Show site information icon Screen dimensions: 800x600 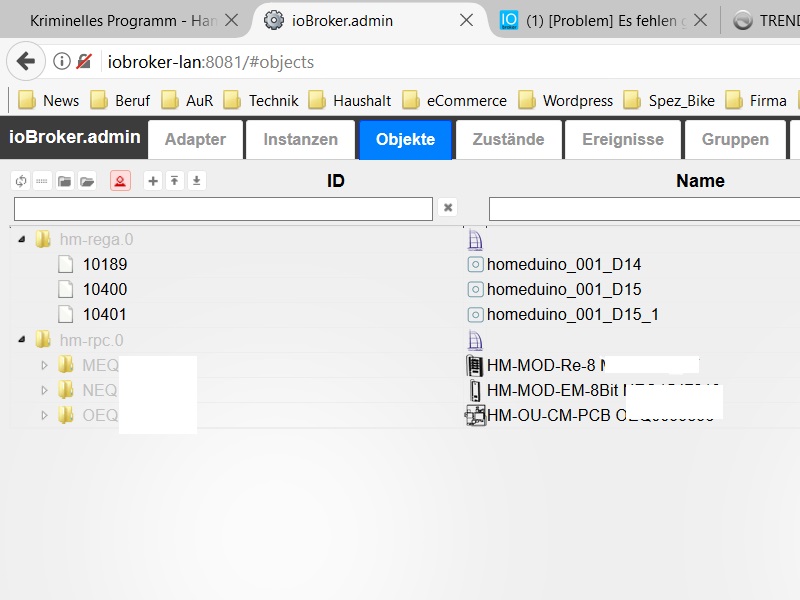[62, 62]
